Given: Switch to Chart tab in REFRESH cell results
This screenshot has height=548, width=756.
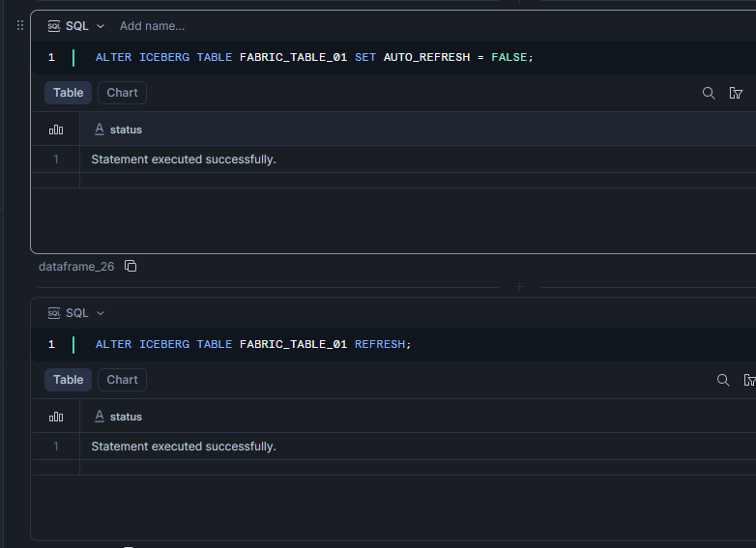Looking at the screenshot, I should [122, 380].
